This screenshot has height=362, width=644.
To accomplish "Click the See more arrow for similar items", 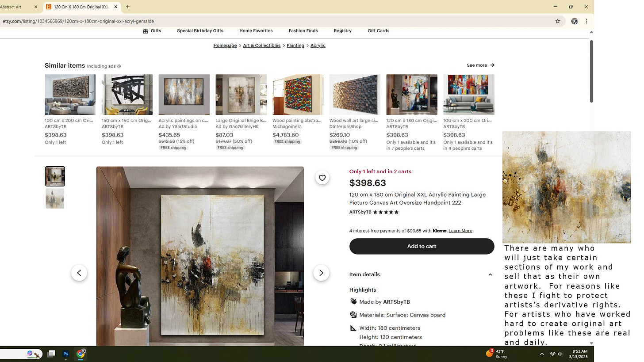I will click(x=492, y=65).
